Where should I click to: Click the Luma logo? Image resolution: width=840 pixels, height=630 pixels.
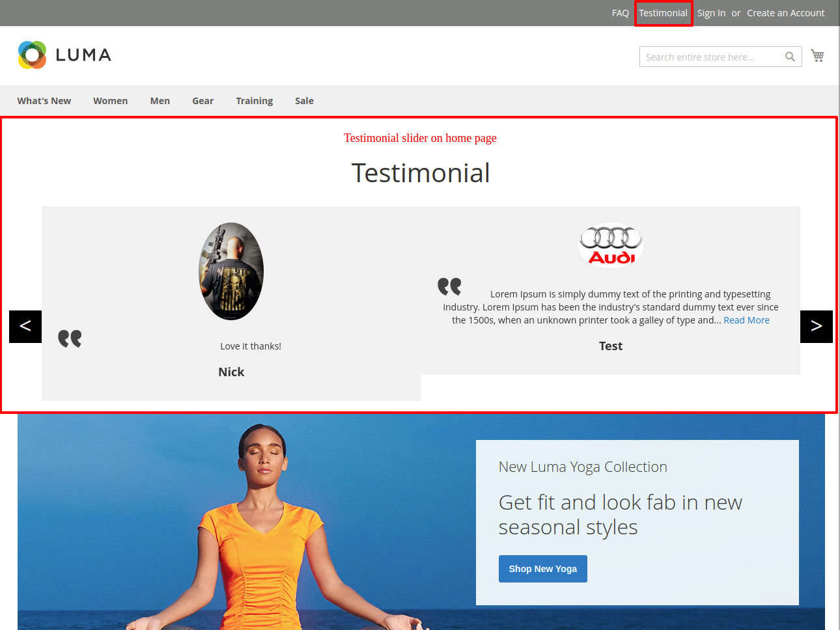coord(64,55)
